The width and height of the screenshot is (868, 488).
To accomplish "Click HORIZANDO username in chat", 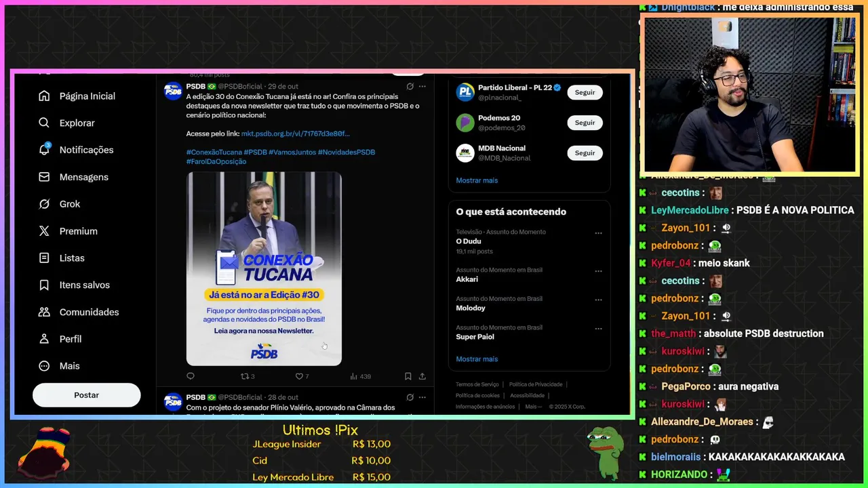I will [679, 474].
